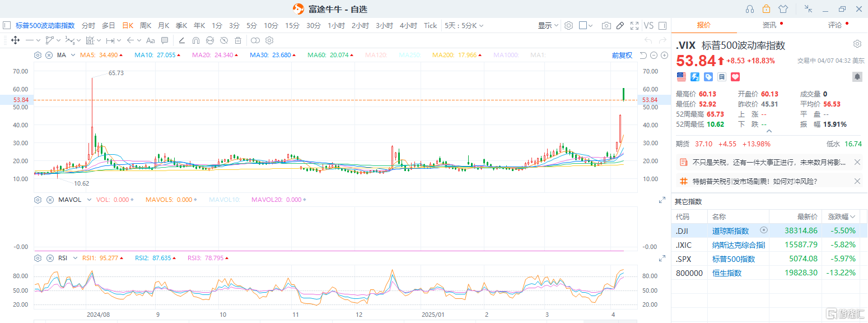Click the sync drawings icon
Image resolution: width=868 pixels, height=323 pixels.
pos(210,40)
